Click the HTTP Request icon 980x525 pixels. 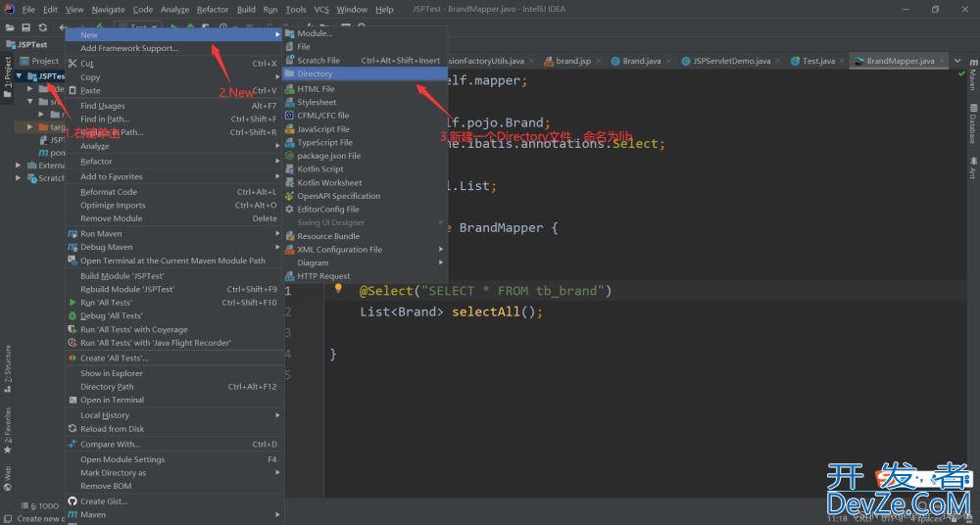289,276
